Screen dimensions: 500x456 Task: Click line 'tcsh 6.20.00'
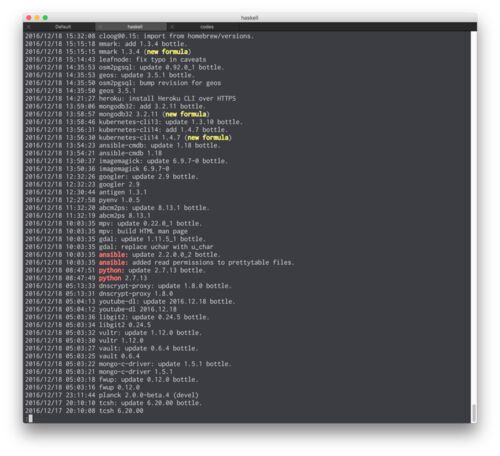click(x=121, y=411)
